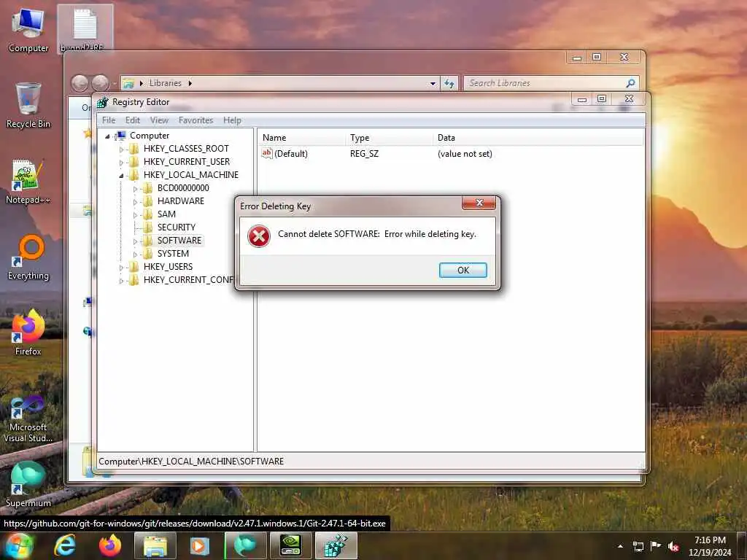
Task: Open the Edit menu in Registry Editor
Action: pos(133,120)
